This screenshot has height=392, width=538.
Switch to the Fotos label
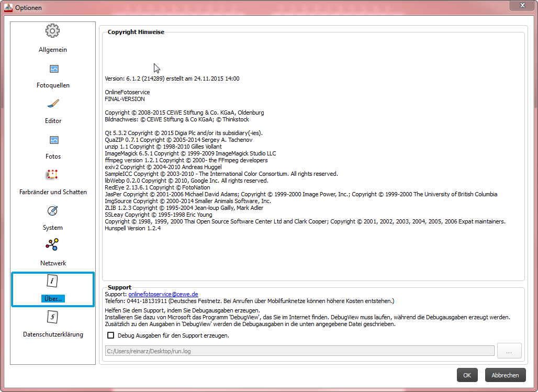point(53,156)
